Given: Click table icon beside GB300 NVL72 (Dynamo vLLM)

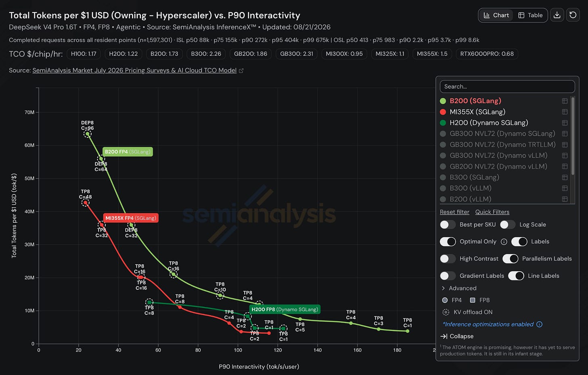Looking at the screenshot, I should [x=565, y=156].
